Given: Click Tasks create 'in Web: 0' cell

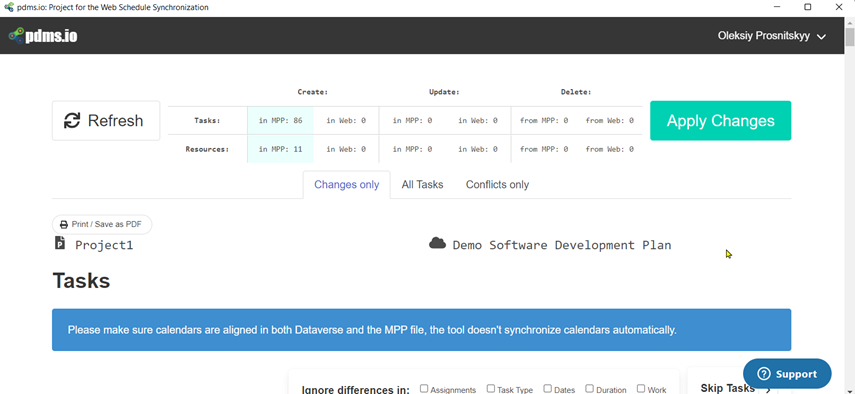Looking at the screenshot, I should click(346, 120).
